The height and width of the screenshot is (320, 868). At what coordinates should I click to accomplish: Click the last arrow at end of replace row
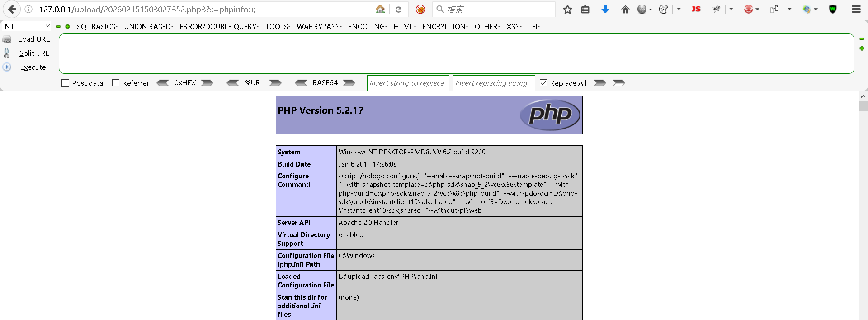tap(619, 83)
